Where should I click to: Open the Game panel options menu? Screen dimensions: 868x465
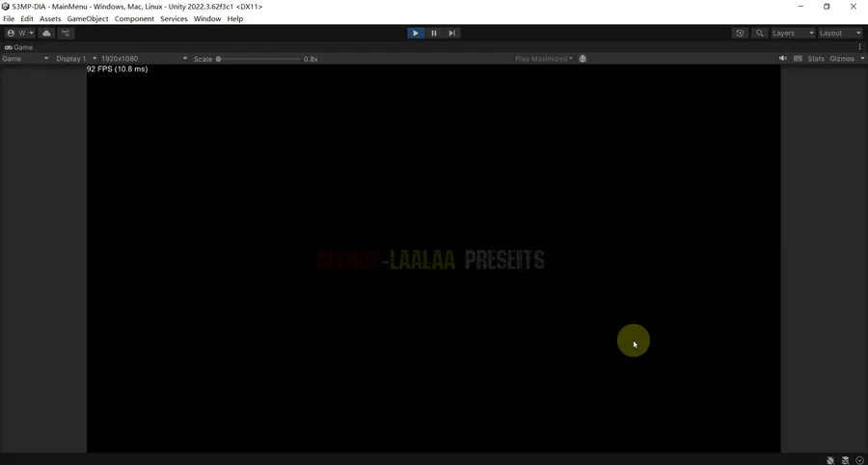[x=859, y=47]
